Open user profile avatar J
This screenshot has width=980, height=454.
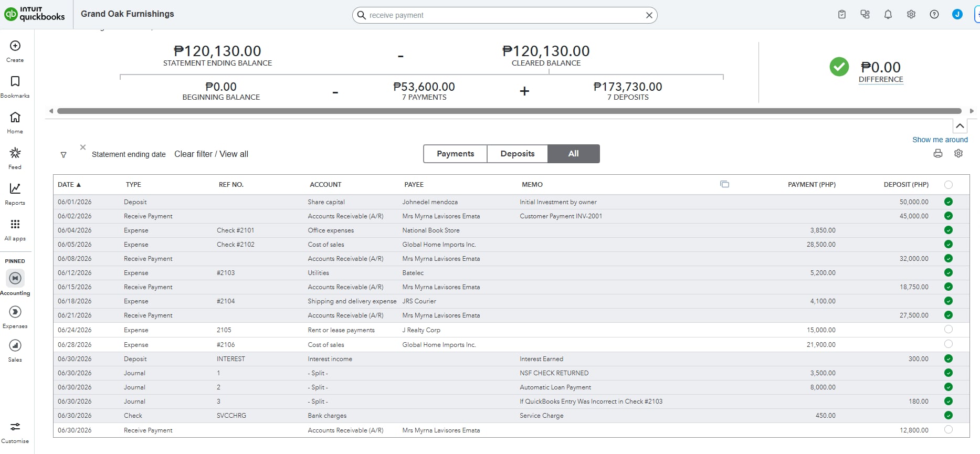pos(957,15)
